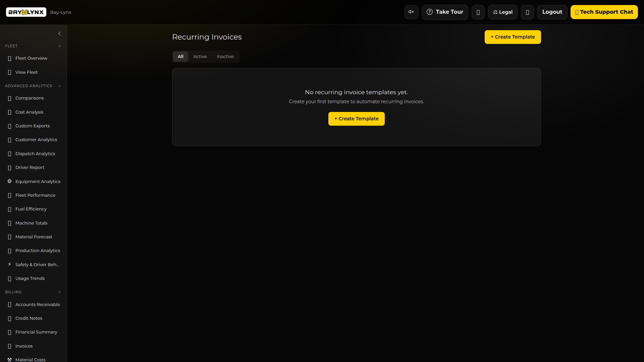Viewport: 644px width, 362px height.
Task: Switch to the Inactive tab
Action: click(x=225, y=57)
